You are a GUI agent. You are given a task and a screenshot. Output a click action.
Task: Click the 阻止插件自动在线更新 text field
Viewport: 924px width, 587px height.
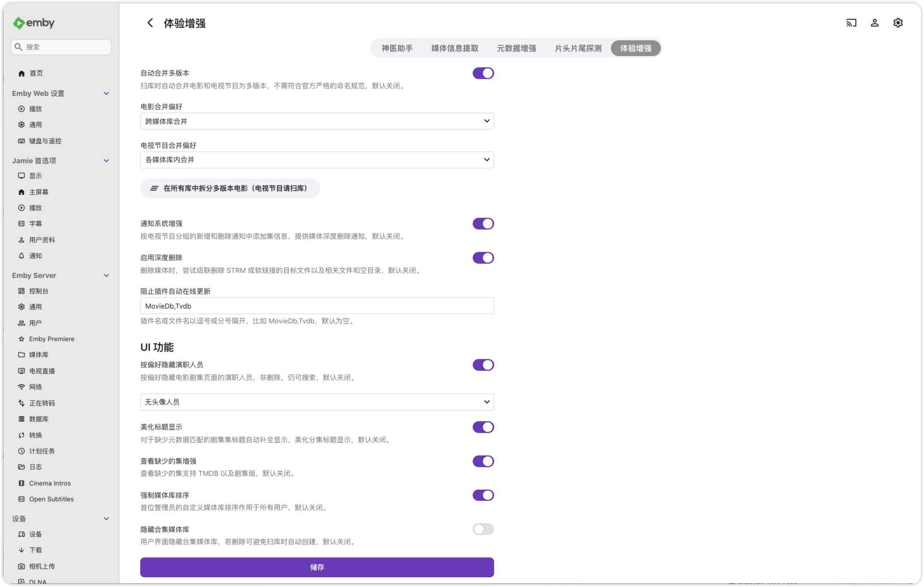pyautogui.click(x=317, y=306)
